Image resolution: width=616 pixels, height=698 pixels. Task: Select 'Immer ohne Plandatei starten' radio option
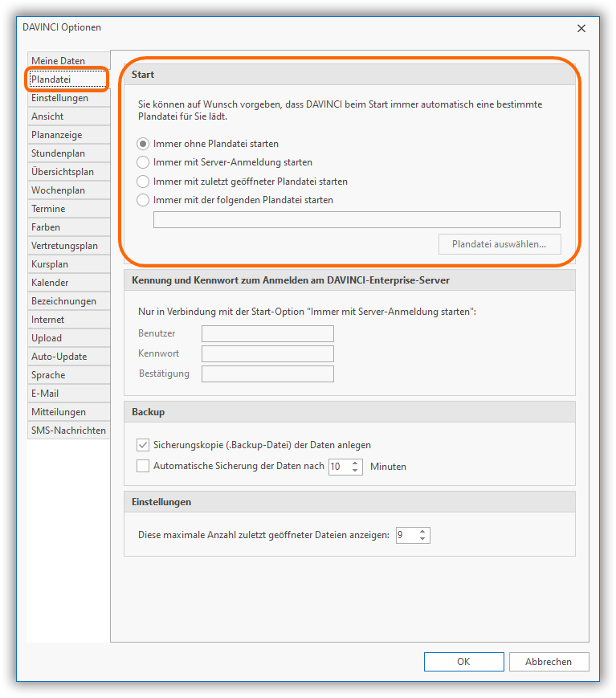pyautogui.click(x=143, y=144)
